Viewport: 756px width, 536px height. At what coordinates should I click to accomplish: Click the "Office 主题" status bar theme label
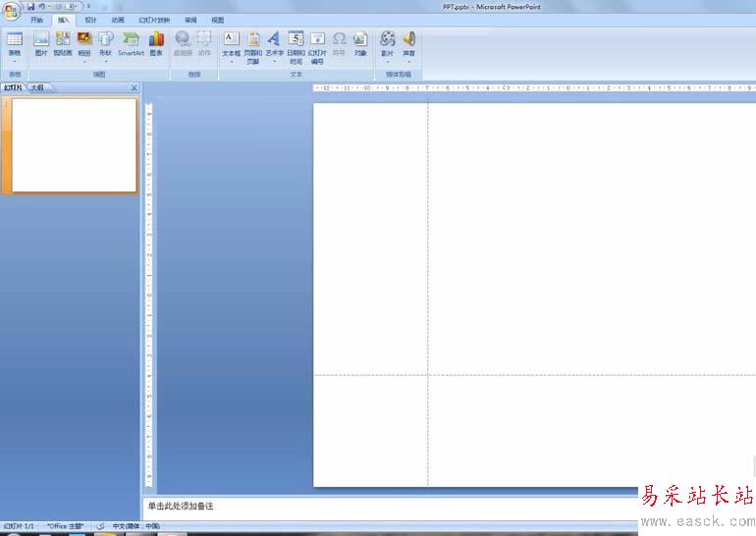point(65,526)
